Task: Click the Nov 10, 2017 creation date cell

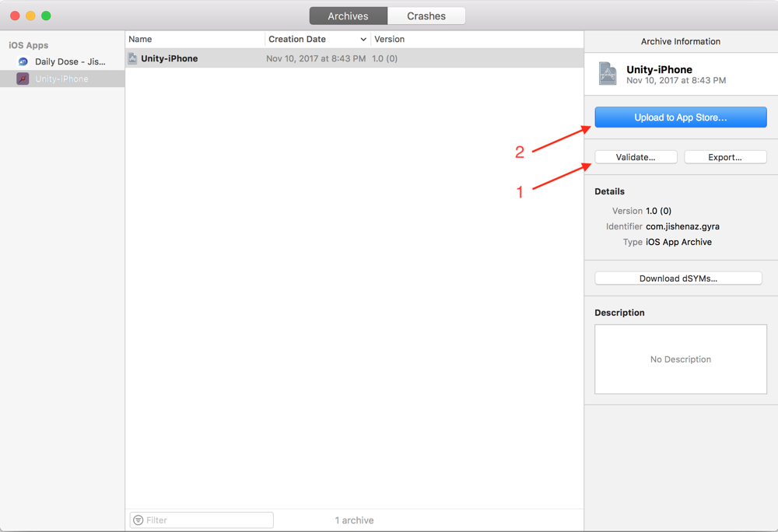Action: coord(316,58)
